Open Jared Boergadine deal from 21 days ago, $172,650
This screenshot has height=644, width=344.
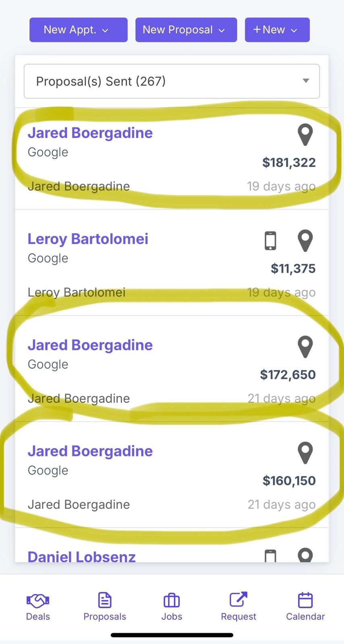[x=90, y=345]
